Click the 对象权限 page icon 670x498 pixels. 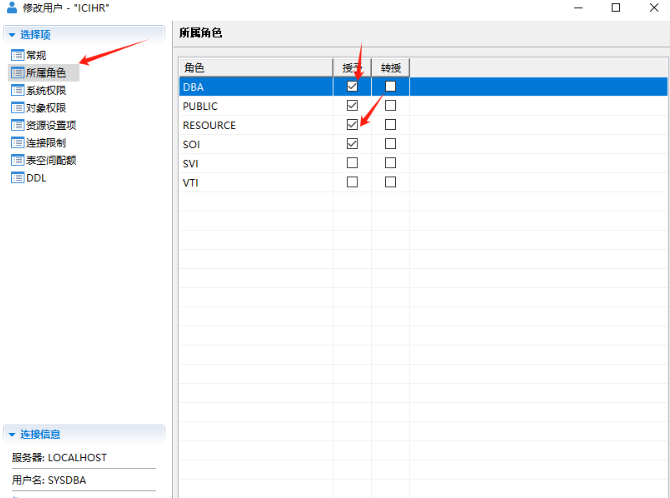coord(18,108)
